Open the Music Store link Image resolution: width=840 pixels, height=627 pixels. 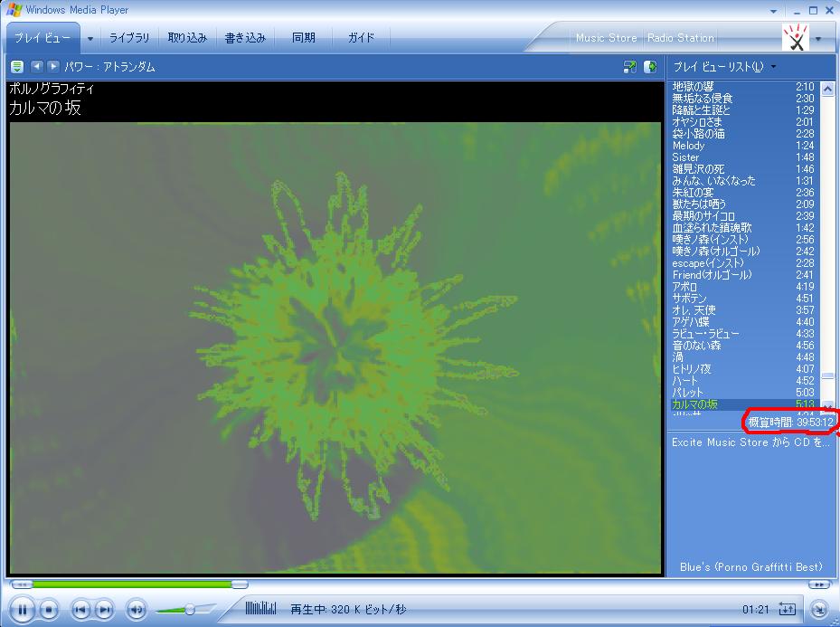point(607,38)
